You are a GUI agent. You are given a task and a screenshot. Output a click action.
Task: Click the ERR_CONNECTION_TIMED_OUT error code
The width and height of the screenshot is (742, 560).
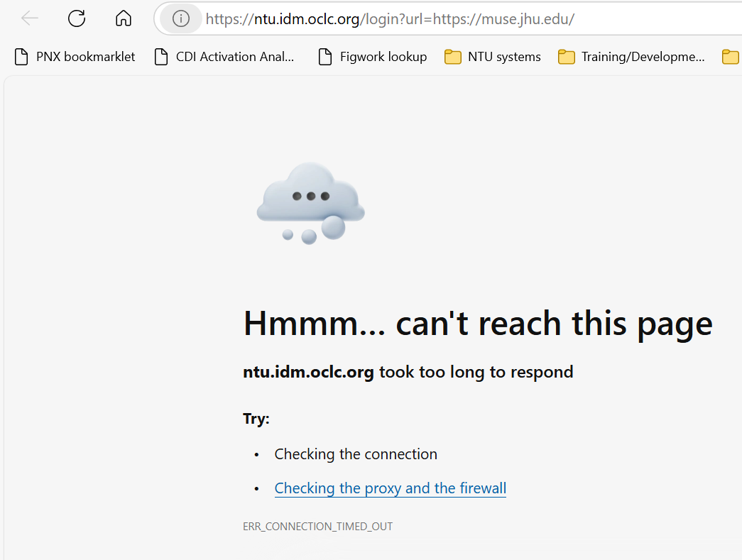[x=317, y=527]
